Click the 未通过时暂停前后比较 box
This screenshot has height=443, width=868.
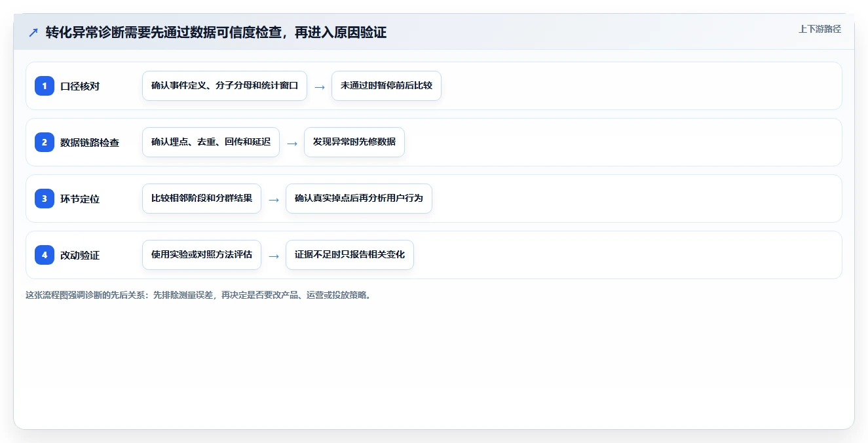click(x=387, y=86)
